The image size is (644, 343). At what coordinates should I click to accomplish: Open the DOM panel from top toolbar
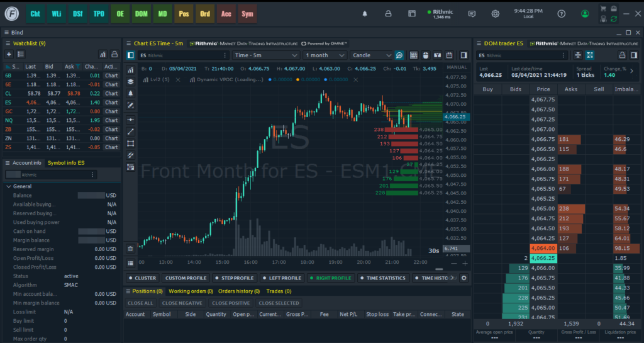(142, 13)
